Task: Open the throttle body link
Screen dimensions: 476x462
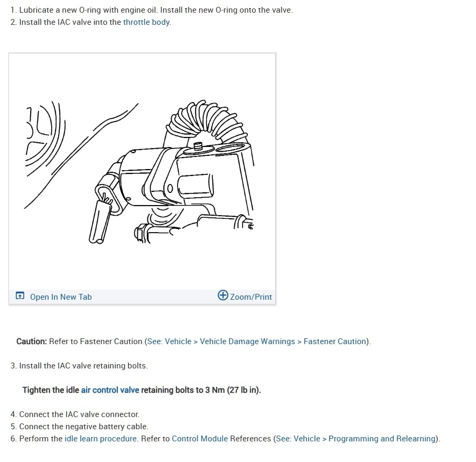Action: pos(146,22)
